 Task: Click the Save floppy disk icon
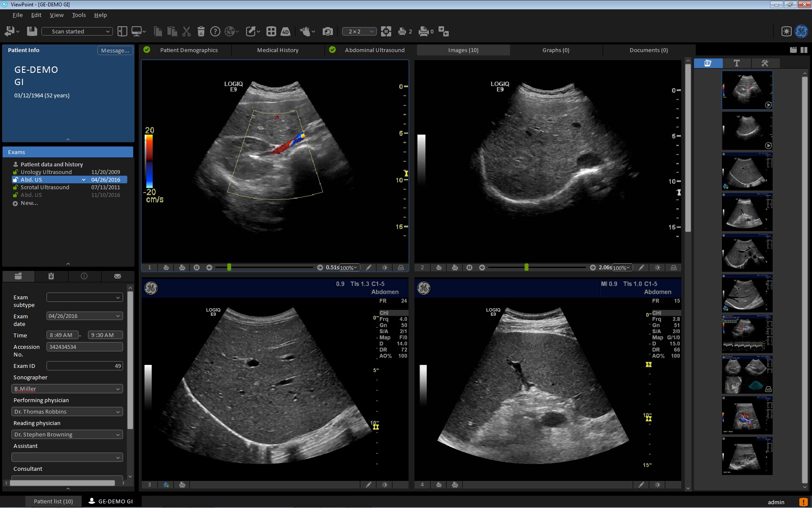pos(32,31)
